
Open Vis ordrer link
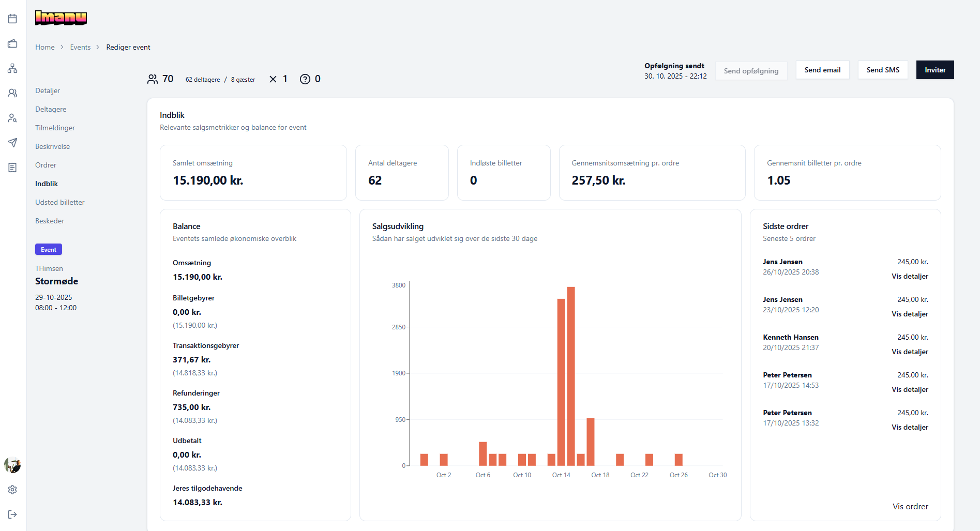910,507
